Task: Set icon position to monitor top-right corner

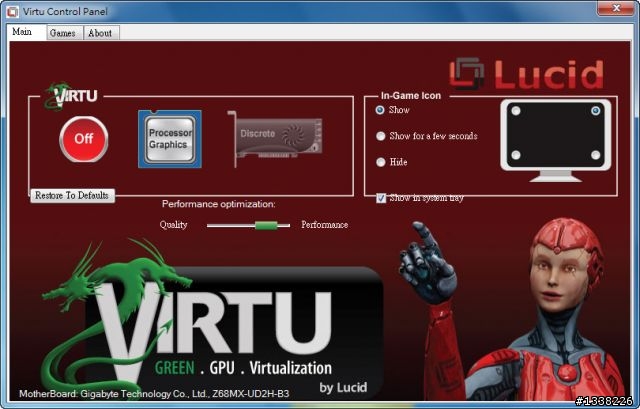Action: (596, 111)
